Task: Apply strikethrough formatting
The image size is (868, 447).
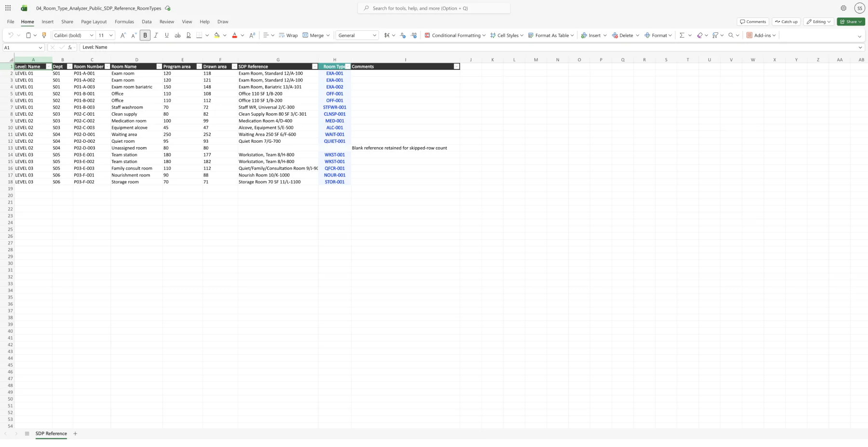Action: (177, 35)
